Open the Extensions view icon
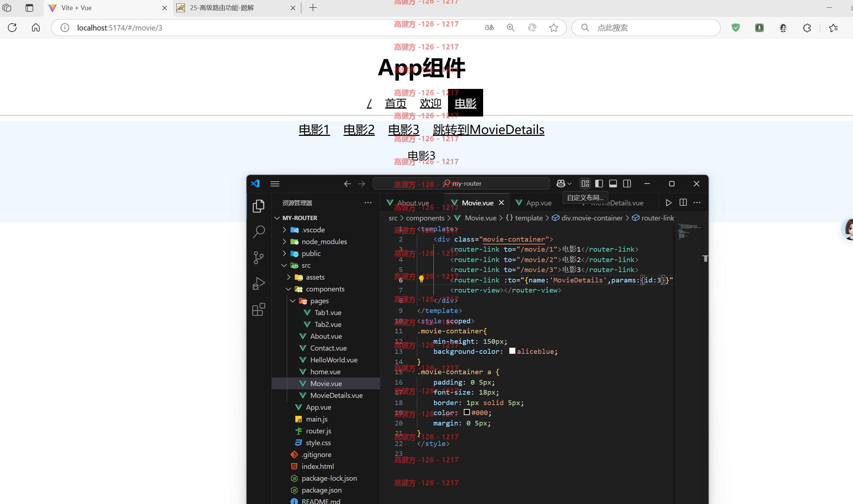Viewport: 853px width, 504px height. (258, 309)
